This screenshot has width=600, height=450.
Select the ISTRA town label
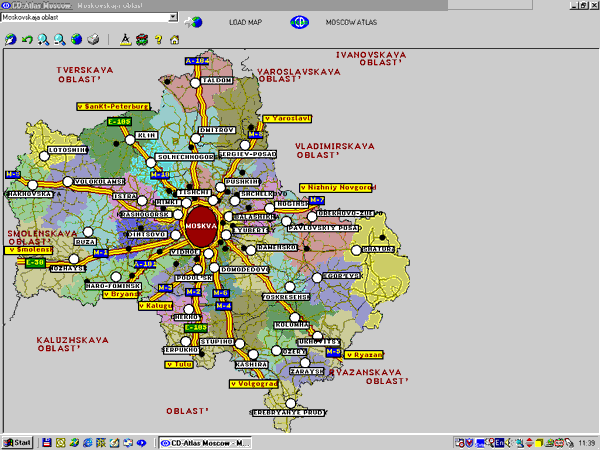click(x=124, y=196)
